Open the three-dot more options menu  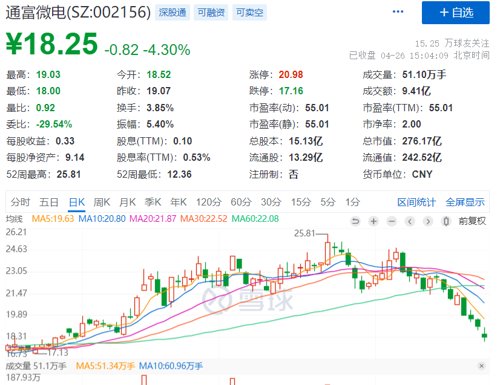(x=398, y=12)
